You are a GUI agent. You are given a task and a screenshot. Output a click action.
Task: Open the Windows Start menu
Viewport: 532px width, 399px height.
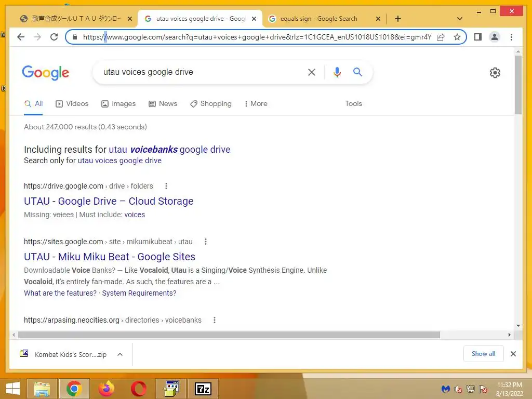[x=13, y=389]
